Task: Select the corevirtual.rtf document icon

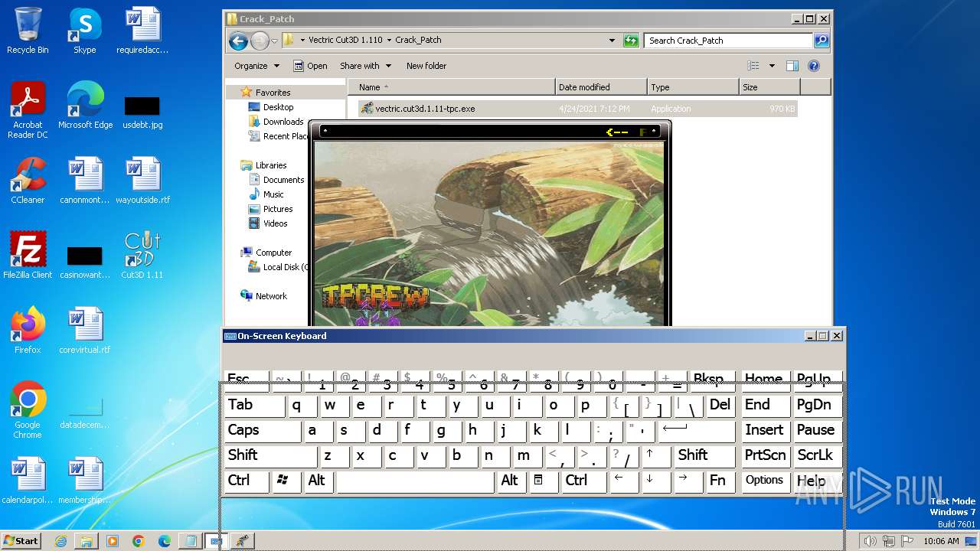Action: click(x=85, y=331)
